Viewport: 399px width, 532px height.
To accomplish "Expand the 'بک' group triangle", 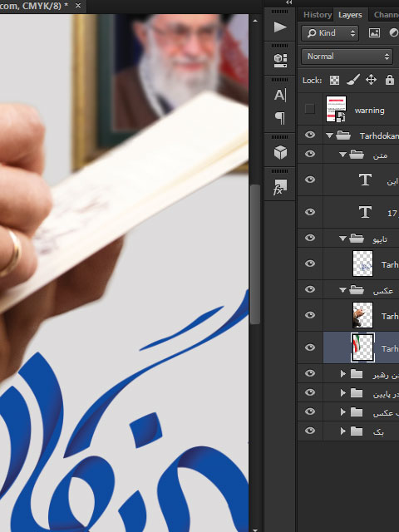I will (342, 431).
